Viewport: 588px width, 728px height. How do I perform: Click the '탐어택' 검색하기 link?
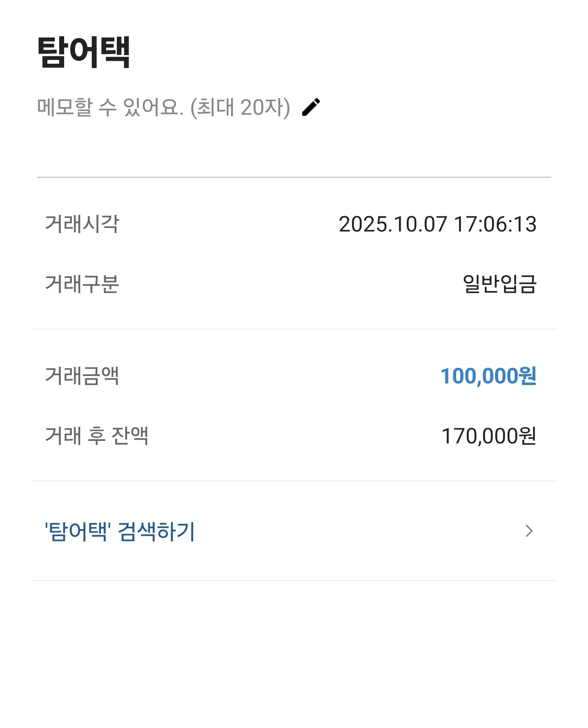pyautogui.click(x=120, y=531)
